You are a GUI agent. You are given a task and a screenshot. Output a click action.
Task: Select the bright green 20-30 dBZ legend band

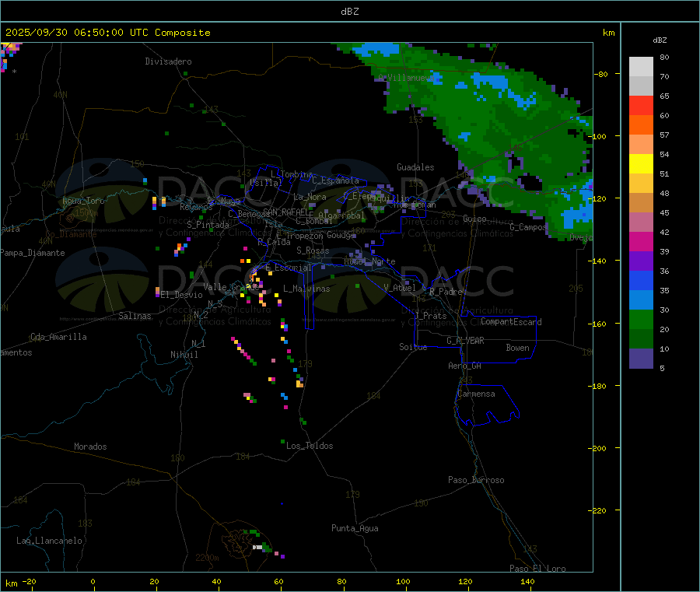click(x=641, y=319)
